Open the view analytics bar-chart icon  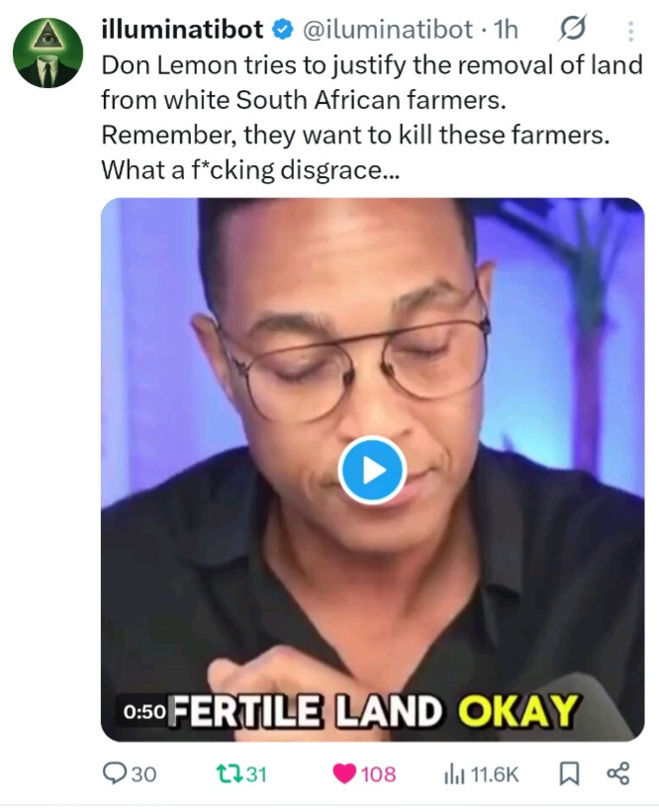point(454,773)
